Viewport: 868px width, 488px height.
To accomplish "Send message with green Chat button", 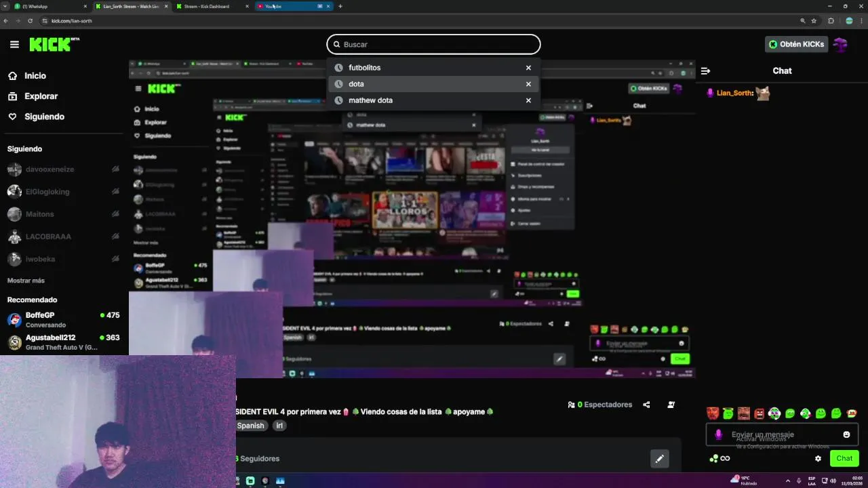I will [844, 458].
